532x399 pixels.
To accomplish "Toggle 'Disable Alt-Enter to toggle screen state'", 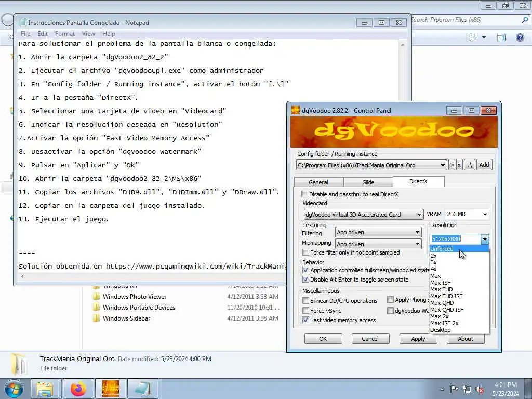I will (305, 280).
